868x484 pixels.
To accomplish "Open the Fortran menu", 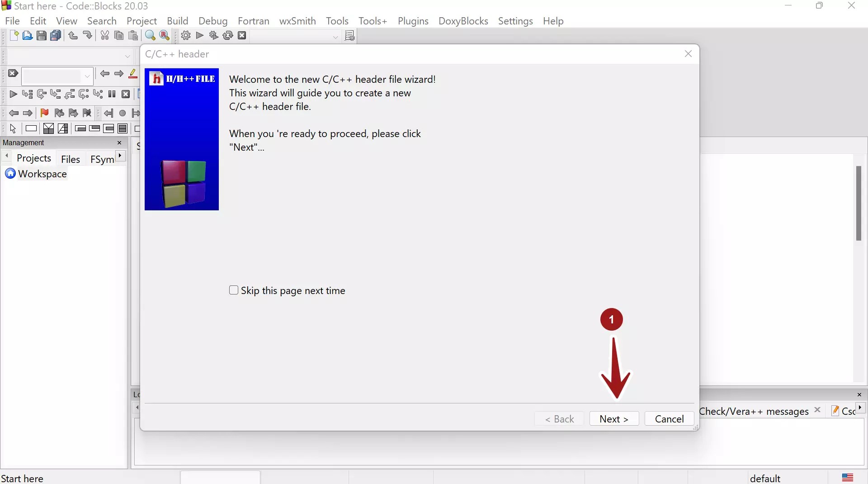I will [254, 21].
